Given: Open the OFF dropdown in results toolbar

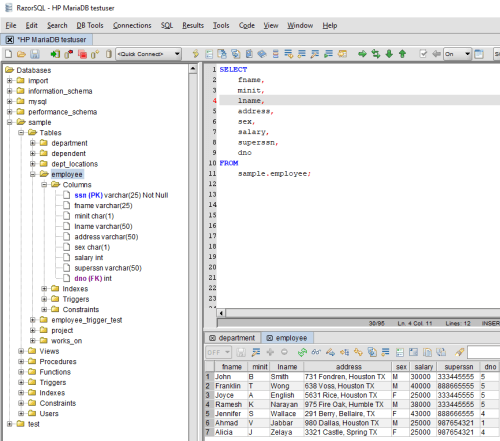Looking at the screenshot, I should coord(218,352).
